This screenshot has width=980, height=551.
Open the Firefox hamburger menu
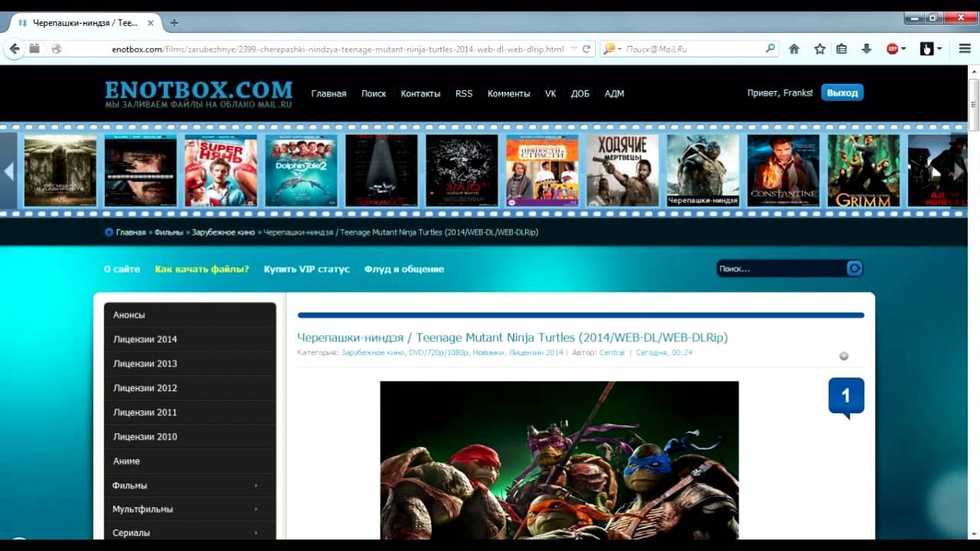[x=965, y=49]
